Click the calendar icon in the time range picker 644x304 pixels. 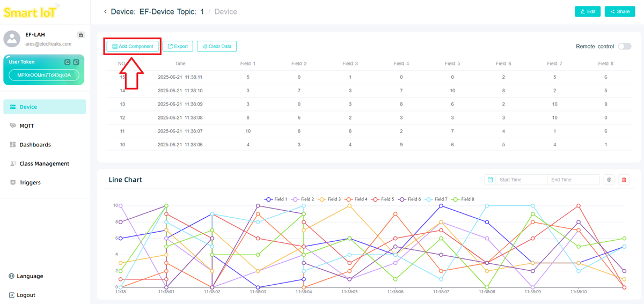tap(490, 180)
